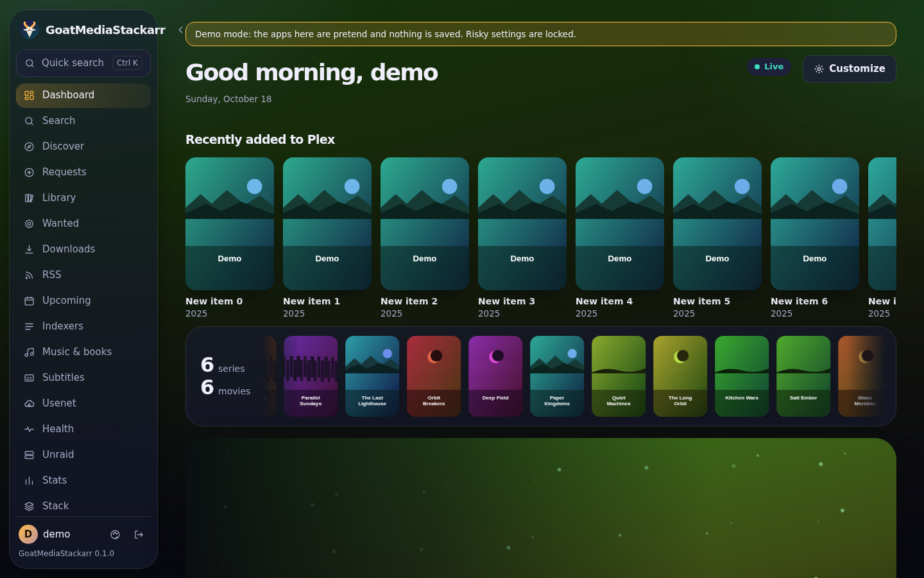Select the Paper Kingdoms poster
This screenshot has height=578, width=924.
click(557, 376)
